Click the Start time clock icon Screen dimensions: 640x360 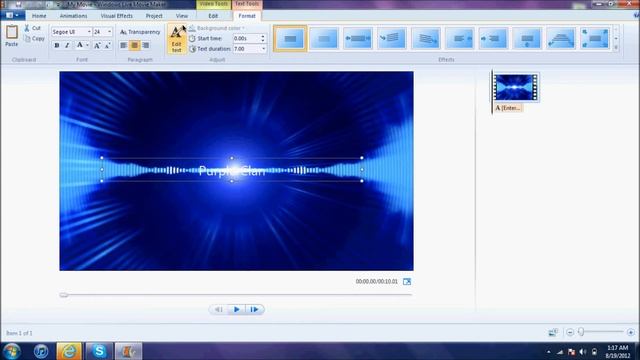[x=192, y=38]
